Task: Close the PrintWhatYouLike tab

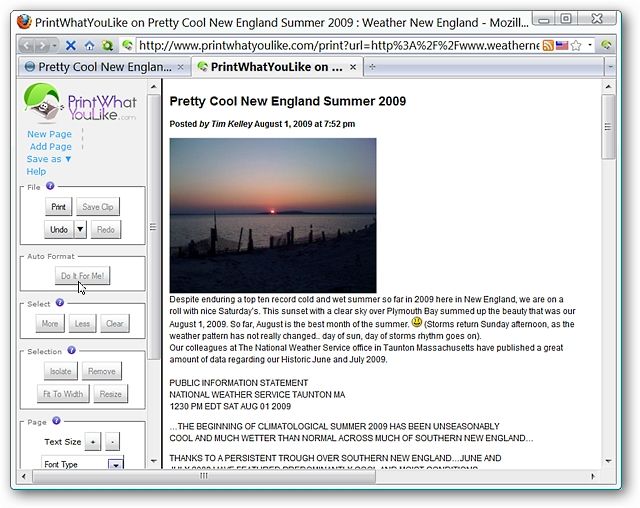Action: point(353,67)
